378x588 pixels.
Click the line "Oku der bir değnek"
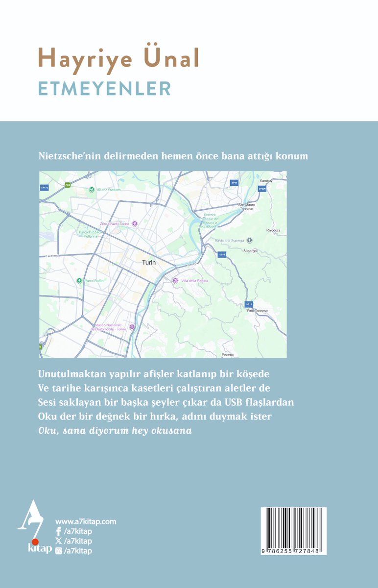(x=155, y=416)
